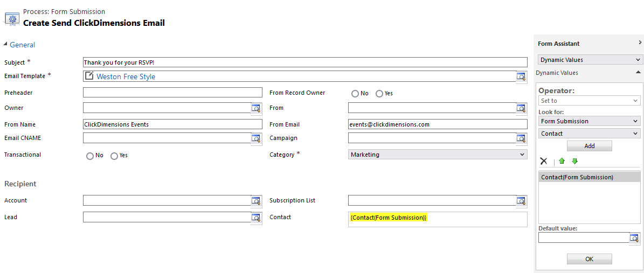
Task: Click the process gear icon in header
Action: click(12, 19)
